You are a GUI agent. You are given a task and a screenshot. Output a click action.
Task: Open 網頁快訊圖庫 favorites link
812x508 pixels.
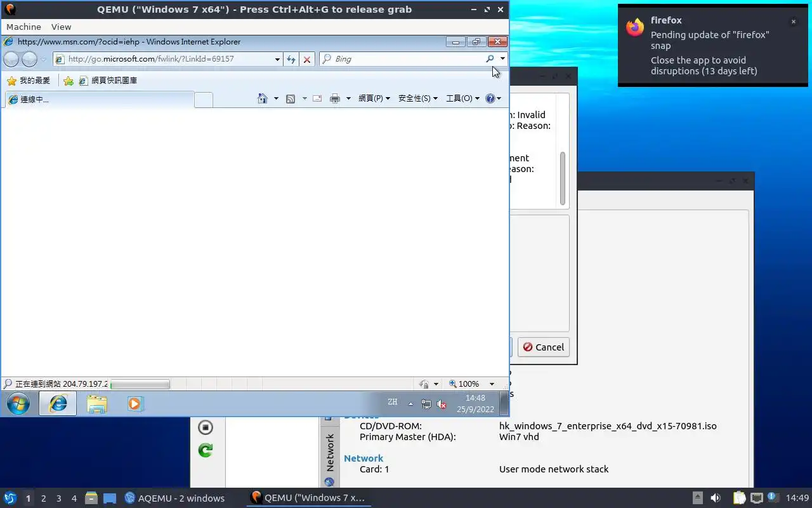108,81
